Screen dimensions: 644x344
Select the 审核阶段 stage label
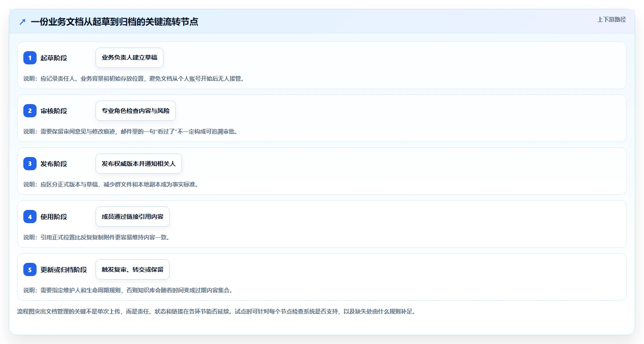tap(54, 111)
